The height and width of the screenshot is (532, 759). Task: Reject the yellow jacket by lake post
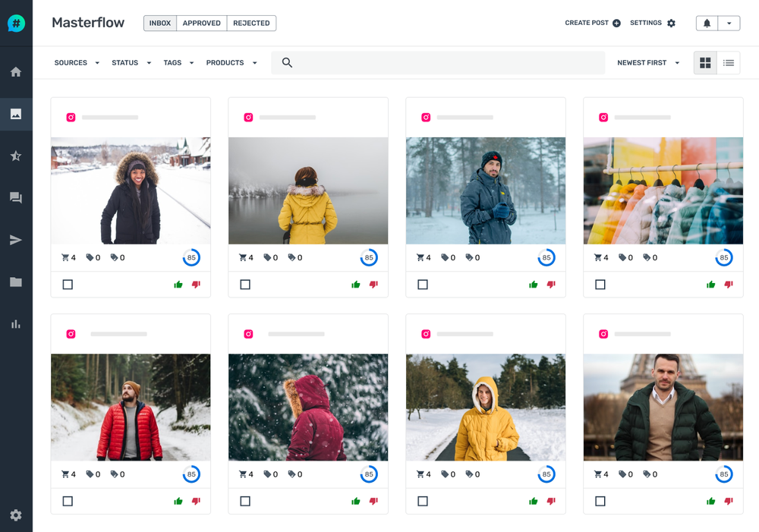(373, 284)
